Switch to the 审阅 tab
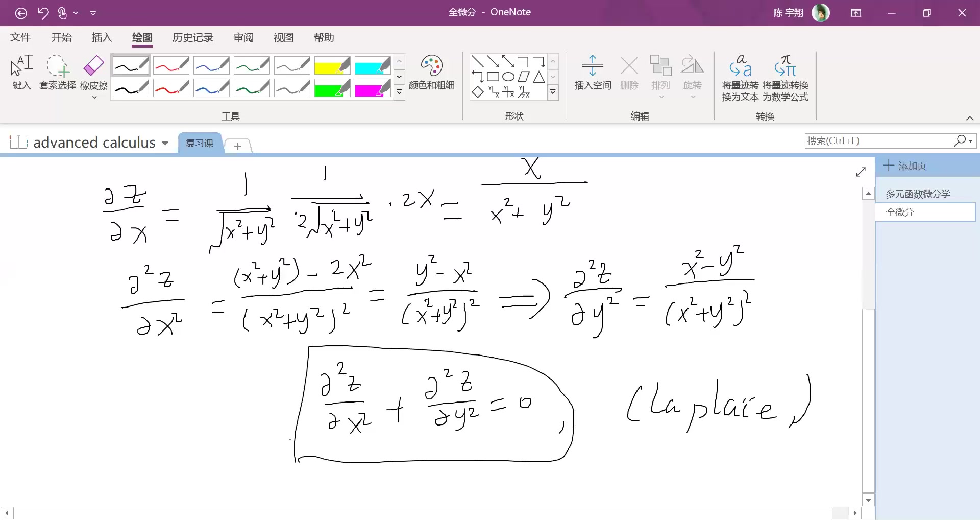Viewport: 980px width, 520px height. pos(243,37)
